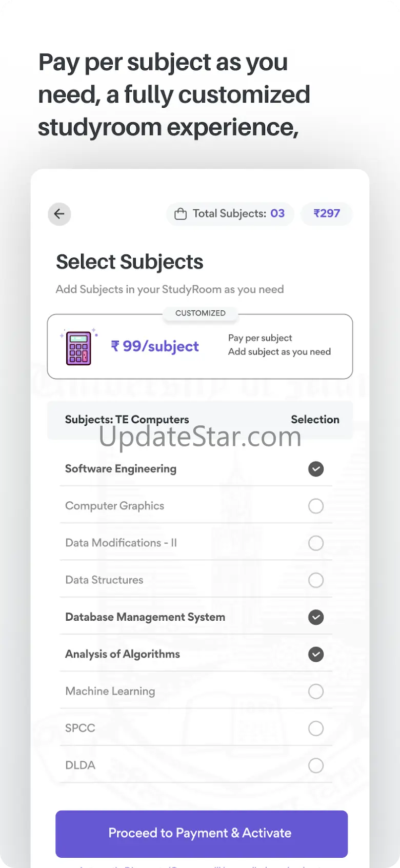This screenshot has height=868, width=400.
Task: Select the Computer Graphics radio circle
Action: (x=316, y=506)
